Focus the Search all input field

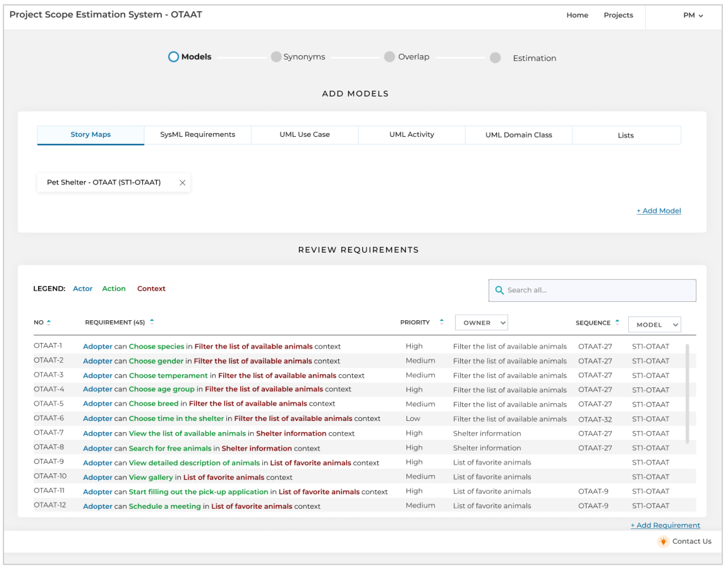point(597,290)
